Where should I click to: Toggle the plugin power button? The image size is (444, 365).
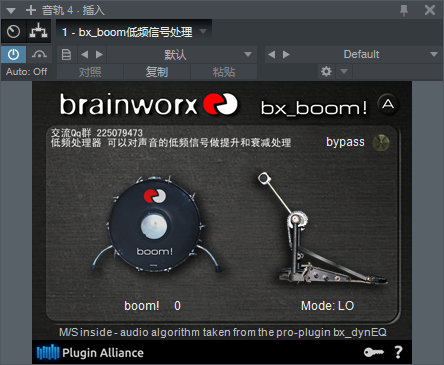point(13,54)
